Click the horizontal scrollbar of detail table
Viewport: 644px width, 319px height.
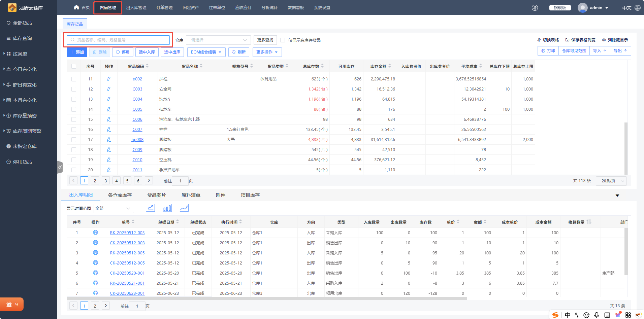click(267, 298)
